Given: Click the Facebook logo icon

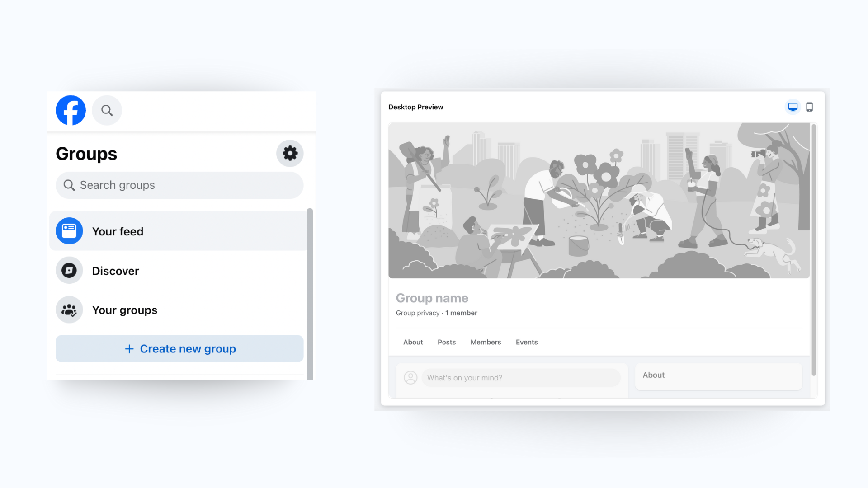Looking at the screenshot, I should (x=71, y=110).
